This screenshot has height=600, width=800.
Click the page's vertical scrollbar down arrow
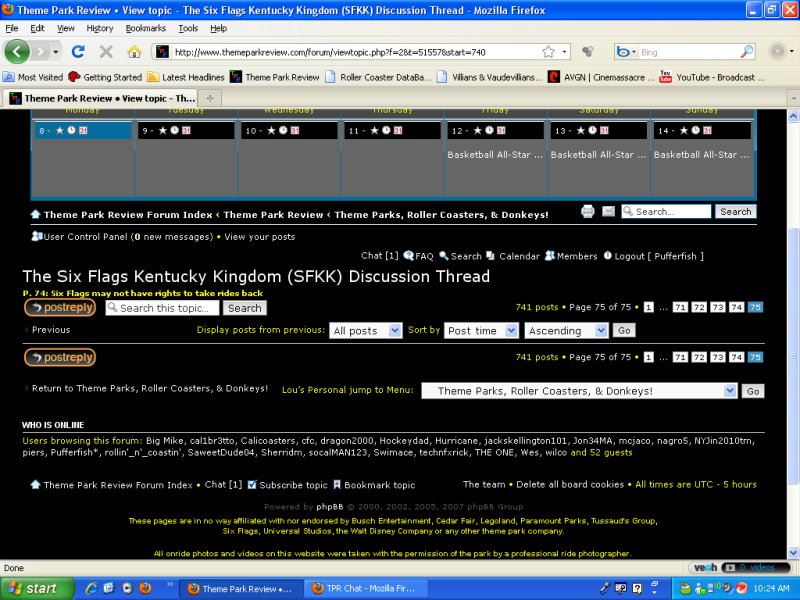click(x=793, y=553)
